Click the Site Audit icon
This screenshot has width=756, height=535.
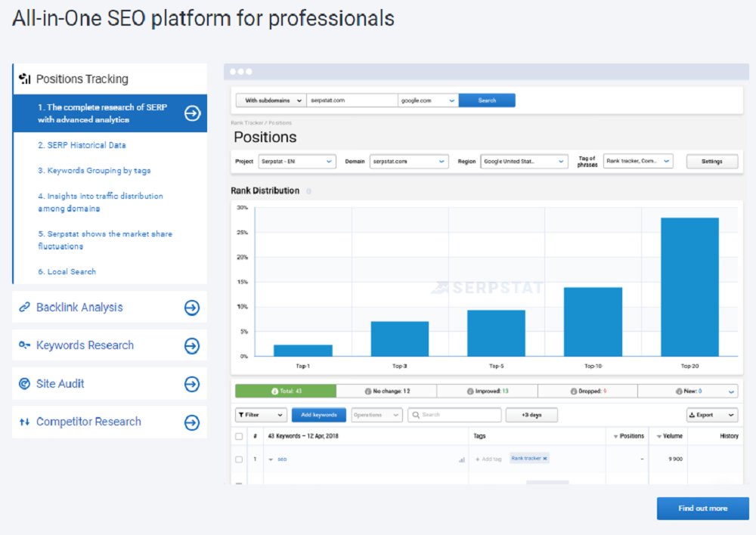coord(25,383)
